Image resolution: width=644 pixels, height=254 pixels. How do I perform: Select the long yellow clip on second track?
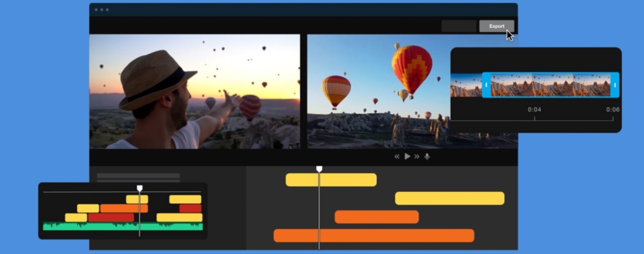[x=449, y=198]
